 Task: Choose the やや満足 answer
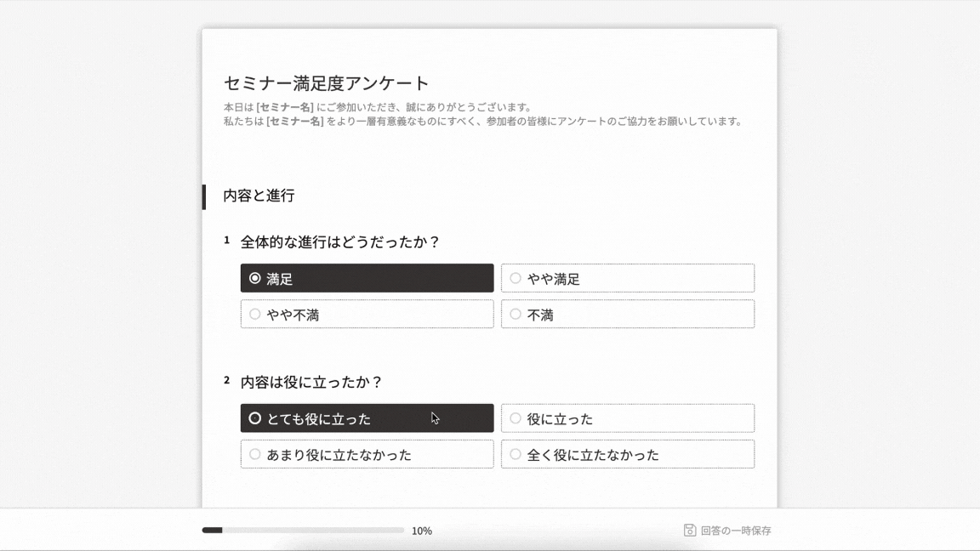pos(627,278)
